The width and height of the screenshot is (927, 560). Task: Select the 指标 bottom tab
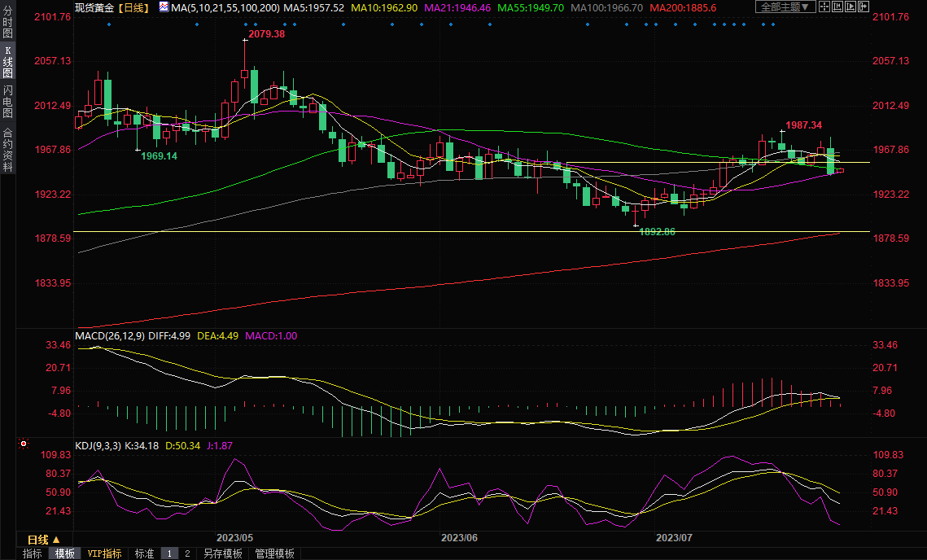coord(33,553)
